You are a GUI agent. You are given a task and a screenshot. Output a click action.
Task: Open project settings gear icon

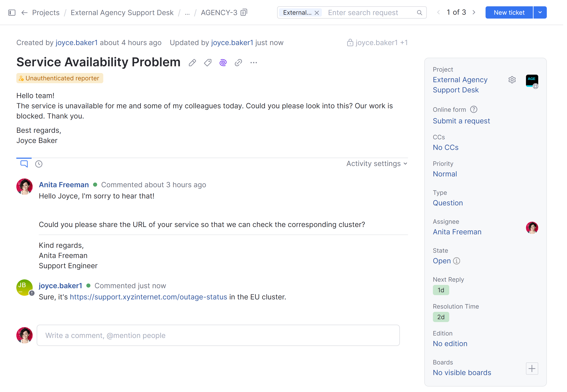click(x=512, y=80)
